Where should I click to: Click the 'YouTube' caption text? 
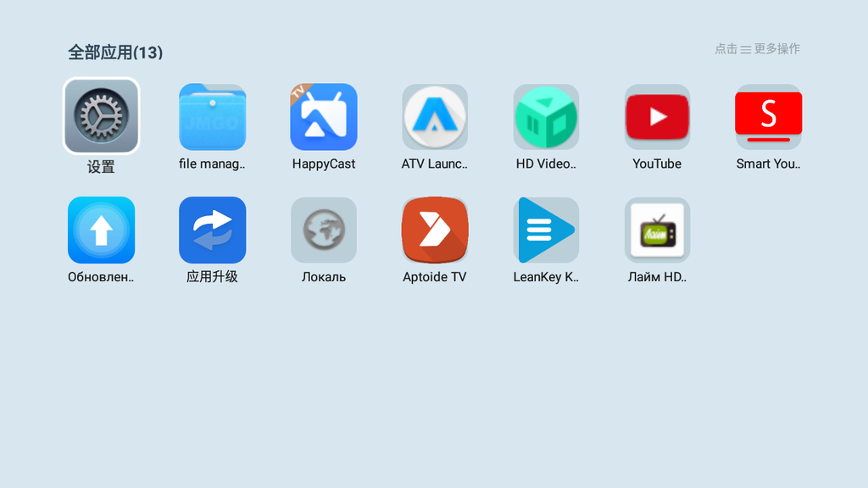pos(657,164)
